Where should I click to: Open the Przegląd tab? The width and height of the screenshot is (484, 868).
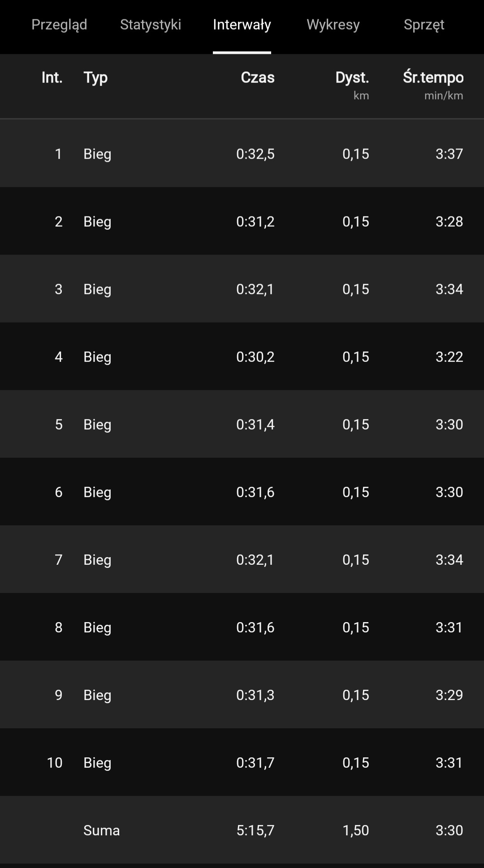point(59,25)
